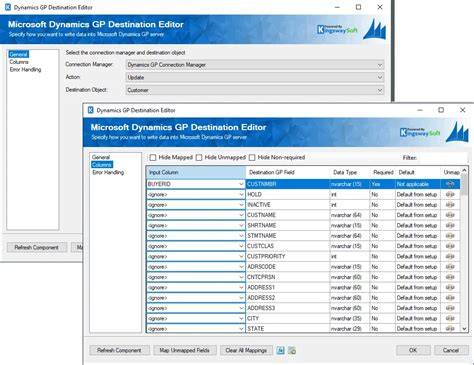The width and height of the screenshot is (474, 365).
Task: Click the Destination GP Field column header
Action: click(288, 172)
